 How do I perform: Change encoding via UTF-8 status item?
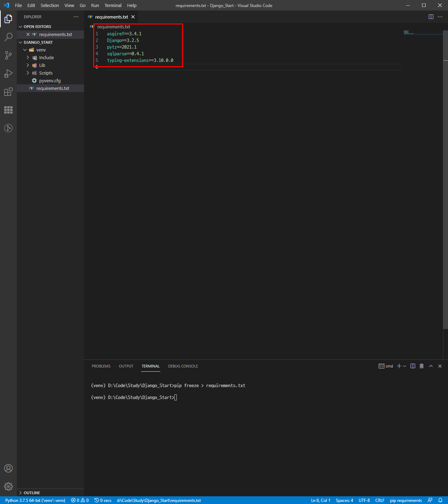click(364, 500)
